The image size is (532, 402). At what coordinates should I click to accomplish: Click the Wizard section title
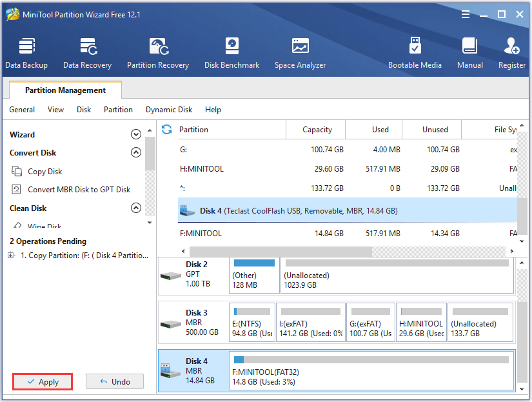click(22, 134)
